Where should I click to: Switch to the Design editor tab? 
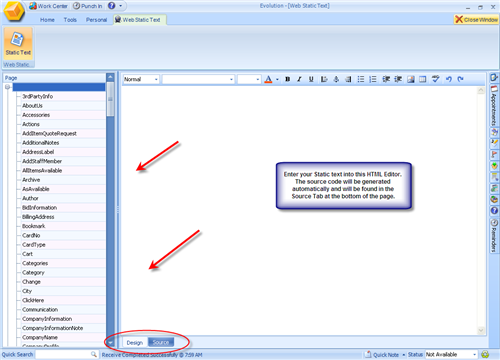(135, 342)
